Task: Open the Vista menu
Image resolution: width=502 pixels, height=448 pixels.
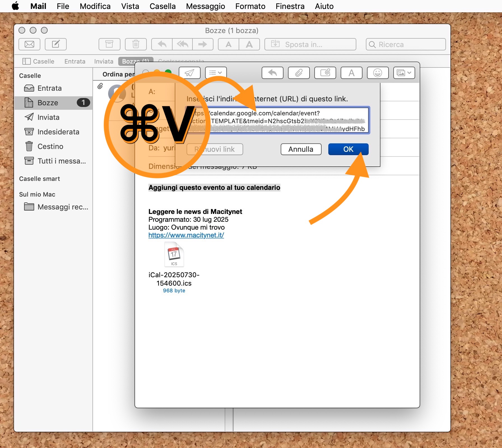Action: [130, 6]
